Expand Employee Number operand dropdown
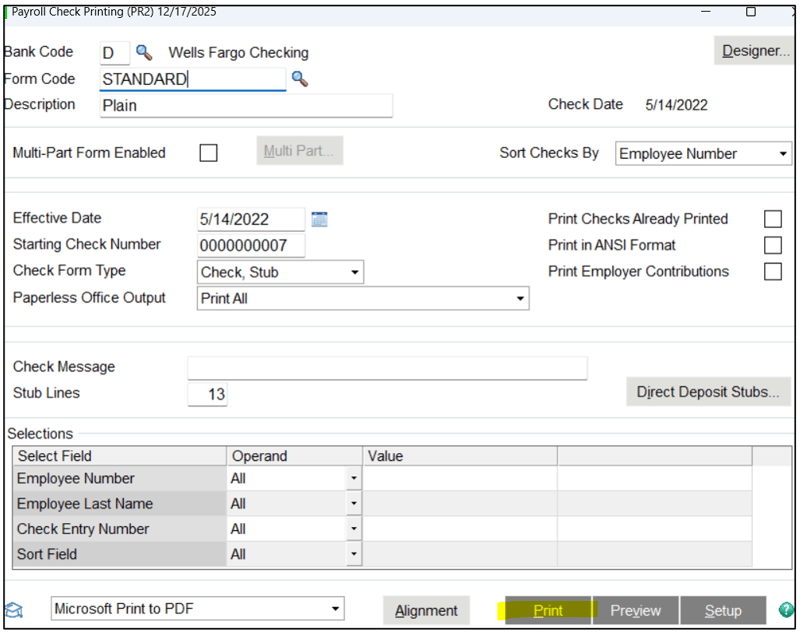This screenshot has height=632, width=800. [x=353, y=479]
